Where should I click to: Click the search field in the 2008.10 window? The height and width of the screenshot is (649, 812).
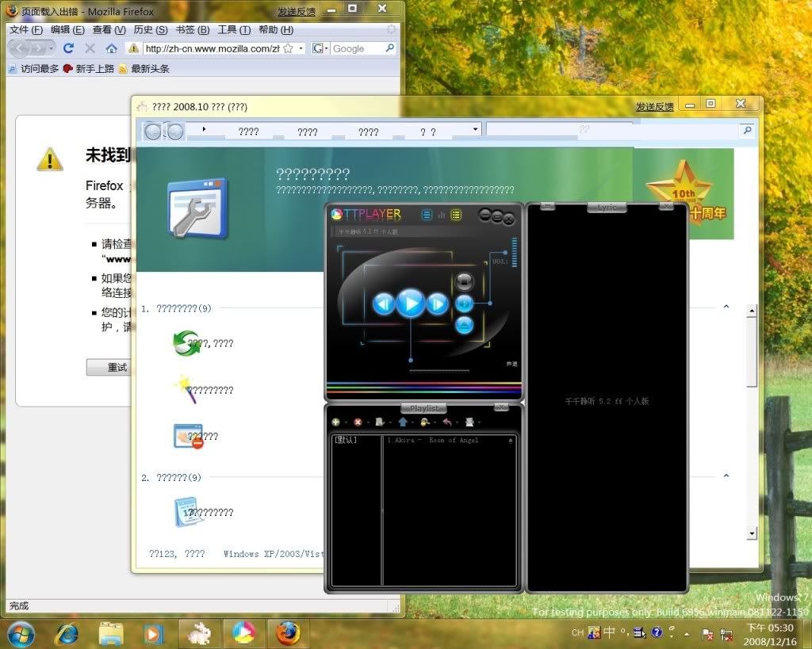coord(612,130)
